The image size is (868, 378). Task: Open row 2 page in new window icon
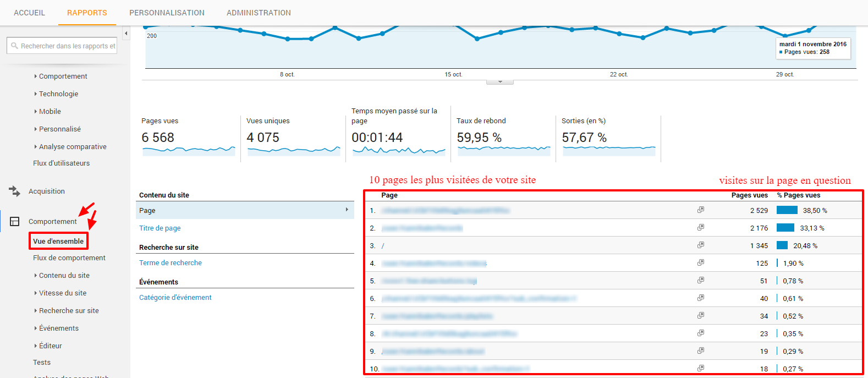[701, 227]
